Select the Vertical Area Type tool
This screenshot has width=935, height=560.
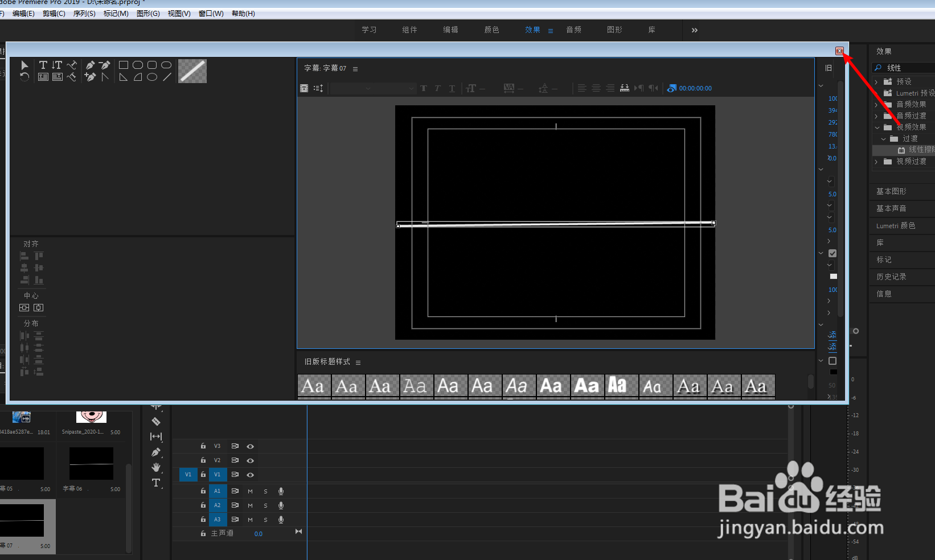pos(57,77)
